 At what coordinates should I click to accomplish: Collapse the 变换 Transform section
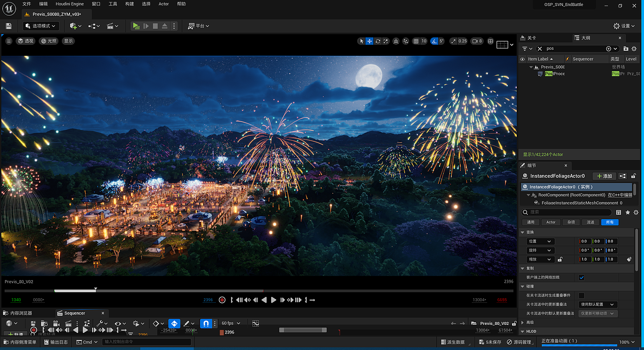pos(523,232)
